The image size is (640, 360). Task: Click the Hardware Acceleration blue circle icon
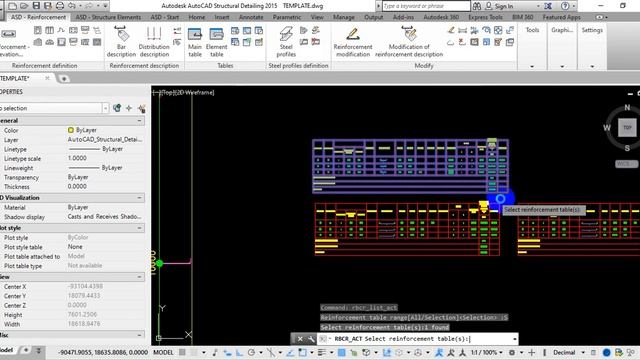point(607,352)
